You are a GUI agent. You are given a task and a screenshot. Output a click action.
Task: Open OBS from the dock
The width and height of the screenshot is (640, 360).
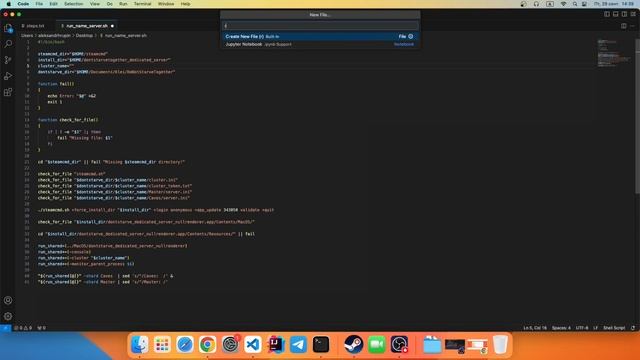click(x=399, y=344)
